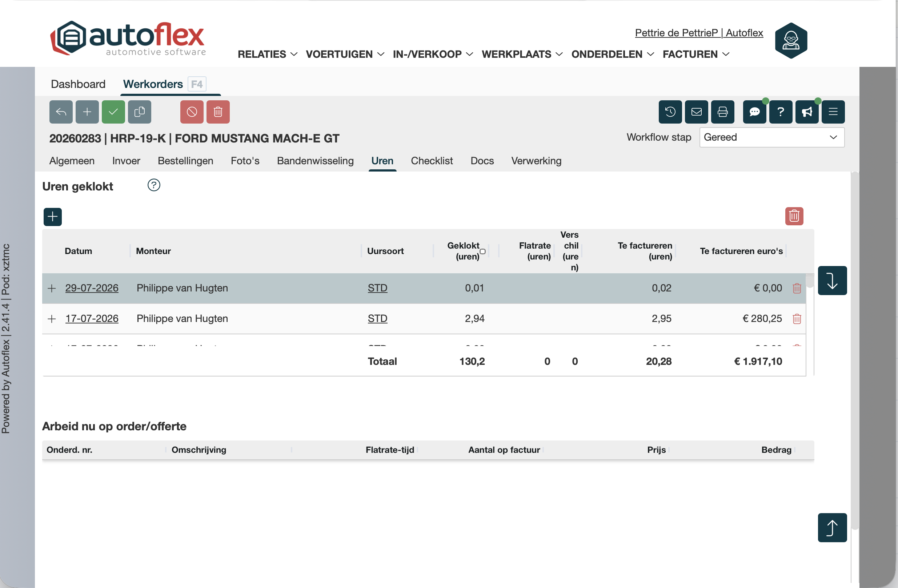Click the Pettrie de PettrieP | Autoflex link
Image resolution: width=898 pixels, height=588 pixels.
click(699, 33)
